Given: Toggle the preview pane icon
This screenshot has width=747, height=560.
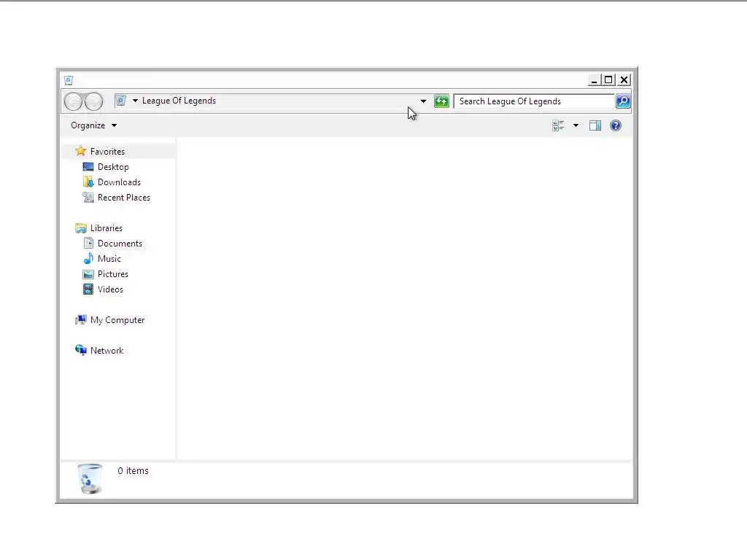Looking at the screenshot, I should [595, 125].
